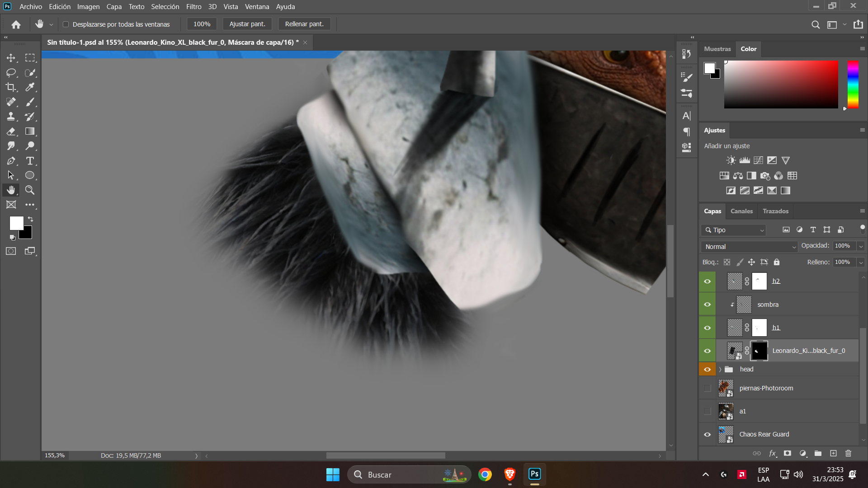Image resolution: width=868 pixels, height=488 pixels.
Task: Click the white foreground color swatch in toolbar
Action: (16, 223)
